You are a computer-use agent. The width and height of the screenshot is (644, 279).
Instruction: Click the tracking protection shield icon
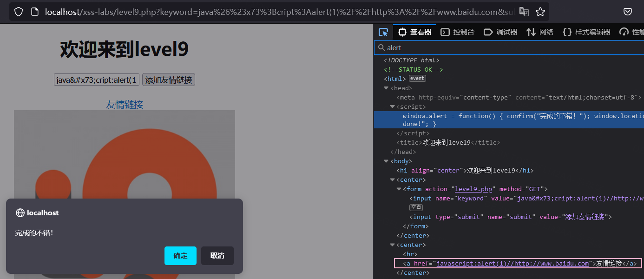pyautogui.click(x=18, y=12)
